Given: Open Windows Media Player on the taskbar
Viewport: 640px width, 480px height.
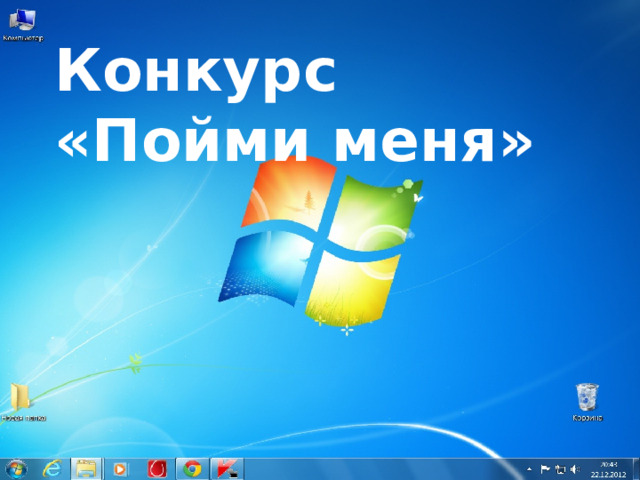Looking at the screenshot, I should [121, 469].
